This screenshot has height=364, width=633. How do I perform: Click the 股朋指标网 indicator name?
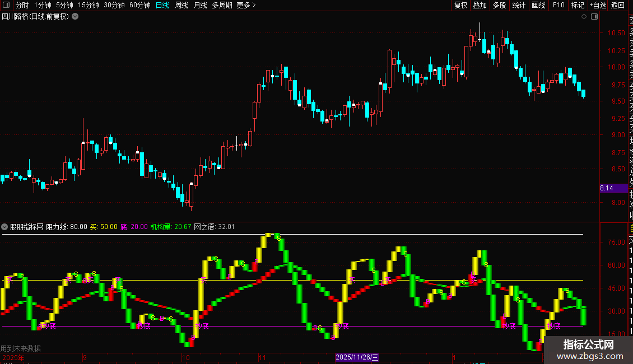27,227
